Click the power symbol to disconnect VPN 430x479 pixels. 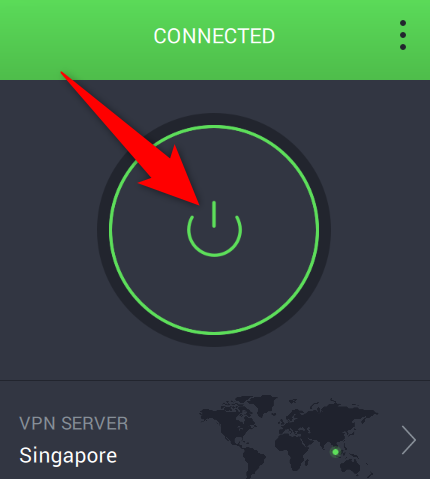coord(214,229)
